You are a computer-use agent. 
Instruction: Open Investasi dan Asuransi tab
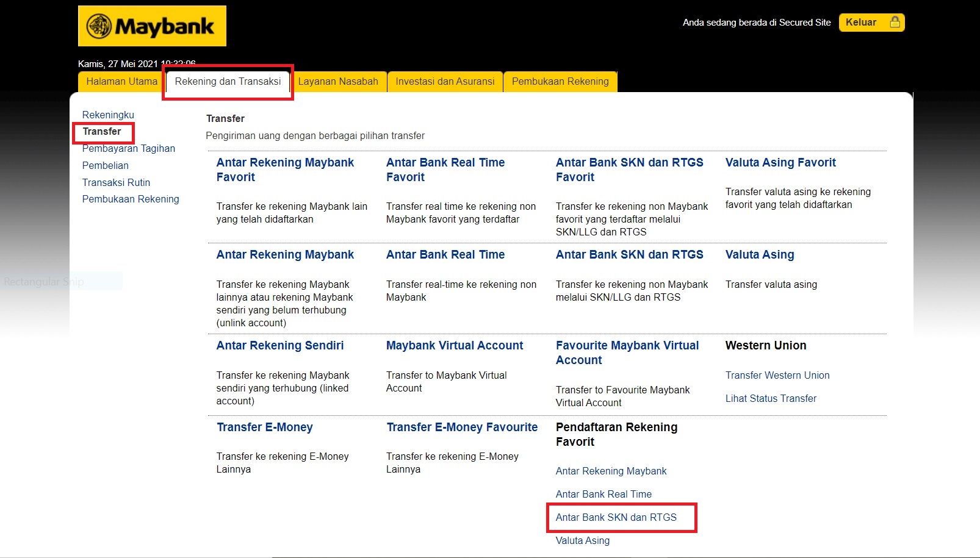(x=445, y=82)
